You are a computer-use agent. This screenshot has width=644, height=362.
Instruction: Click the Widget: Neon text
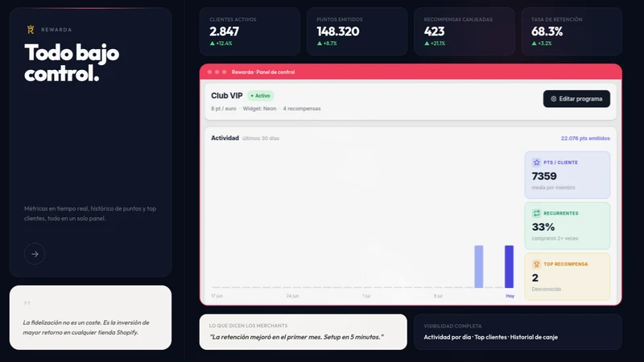259,109
